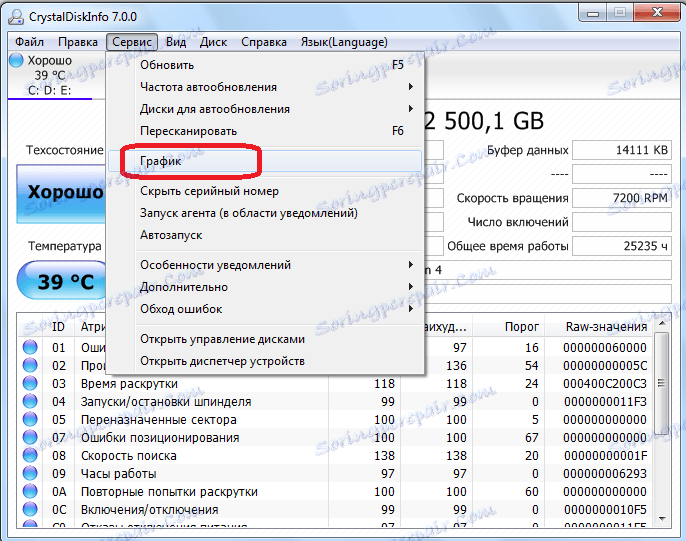Open the Правка menu
This screenshot has height=541, width=686.
pos(78,42)
